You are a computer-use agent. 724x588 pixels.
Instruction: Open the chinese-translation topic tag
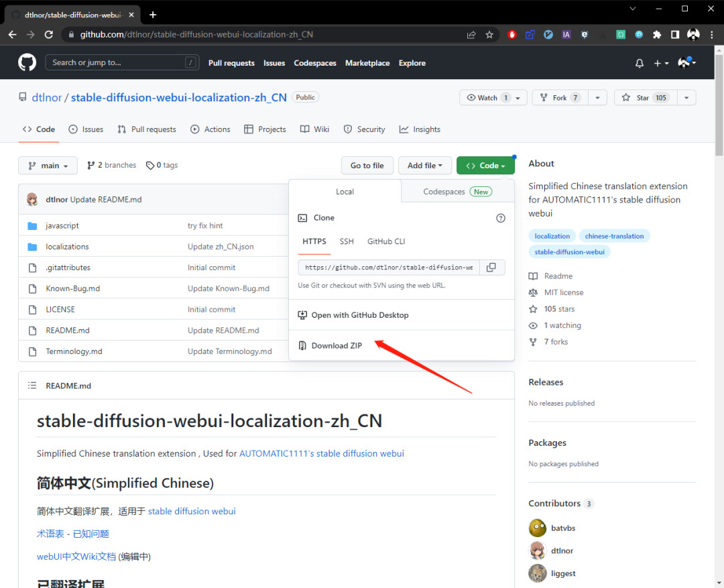pos(614,236)
